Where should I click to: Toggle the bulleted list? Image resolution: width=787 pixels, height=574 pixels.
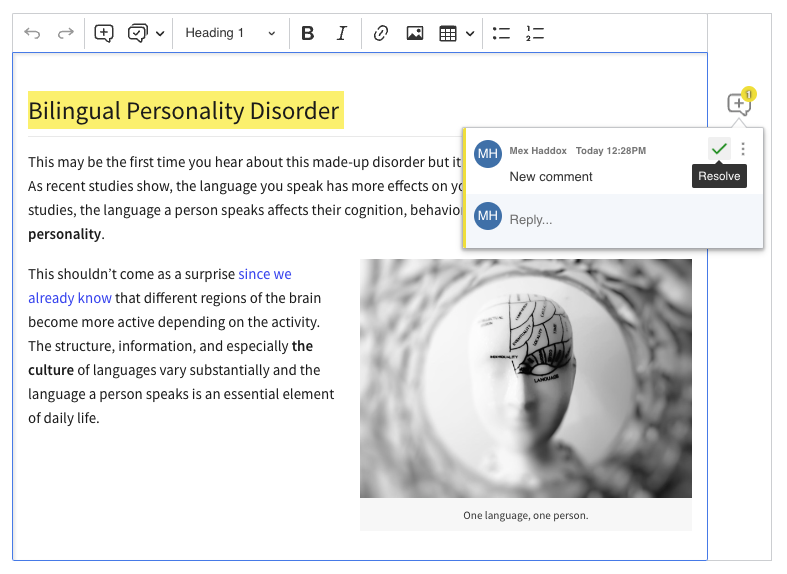coord(502,33)
